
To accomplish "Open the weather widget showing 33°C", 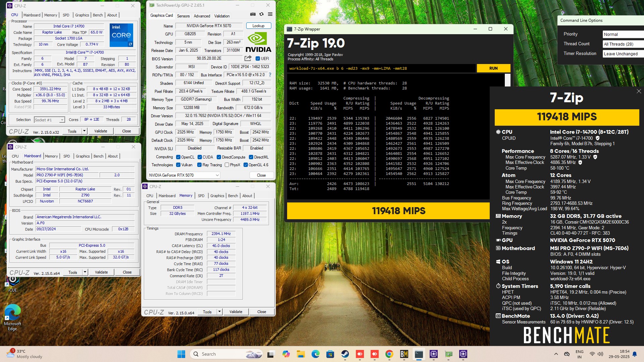I will tap(24, 354).
